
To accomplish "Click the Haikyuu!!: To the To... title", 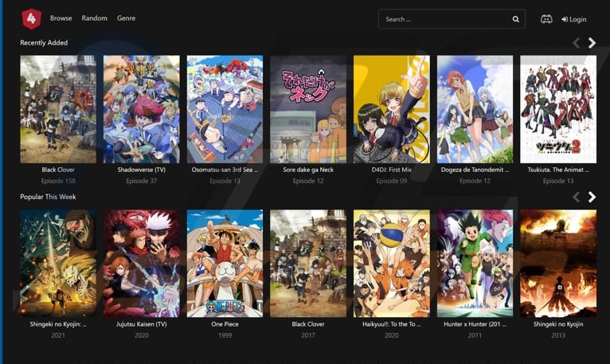I will click(x=392, y=324).
